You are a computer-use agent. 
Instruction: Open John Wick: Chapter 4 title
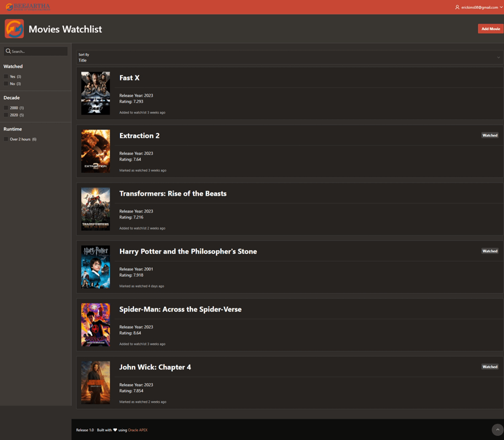pos(155,368)
